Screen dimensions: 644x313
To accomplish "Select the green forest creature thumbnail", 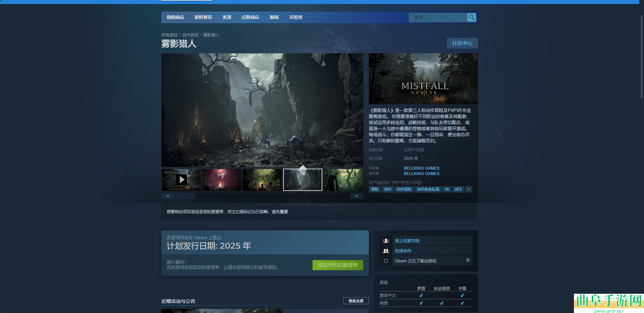I will point(343,180).
